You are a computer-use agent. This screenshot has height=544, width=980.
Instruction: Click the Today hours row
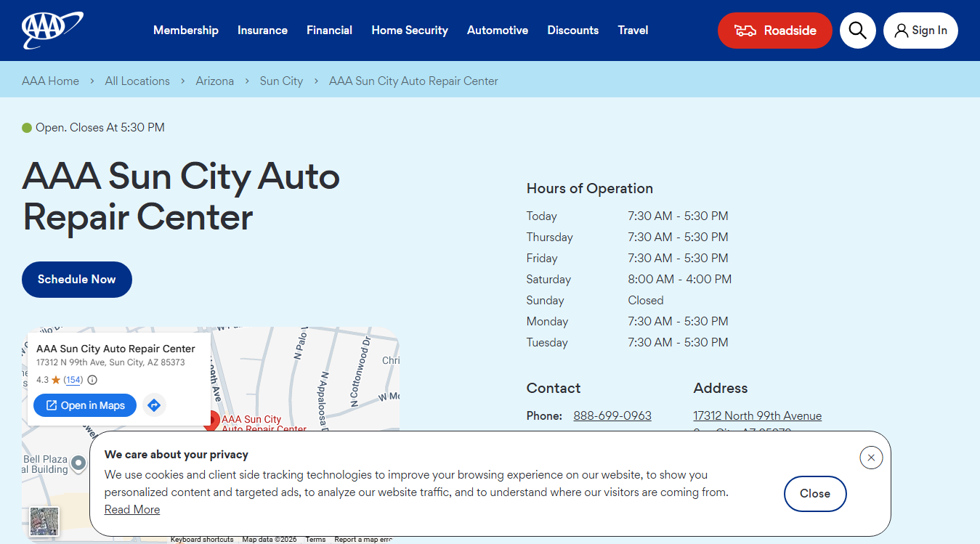tap(628, 216)
